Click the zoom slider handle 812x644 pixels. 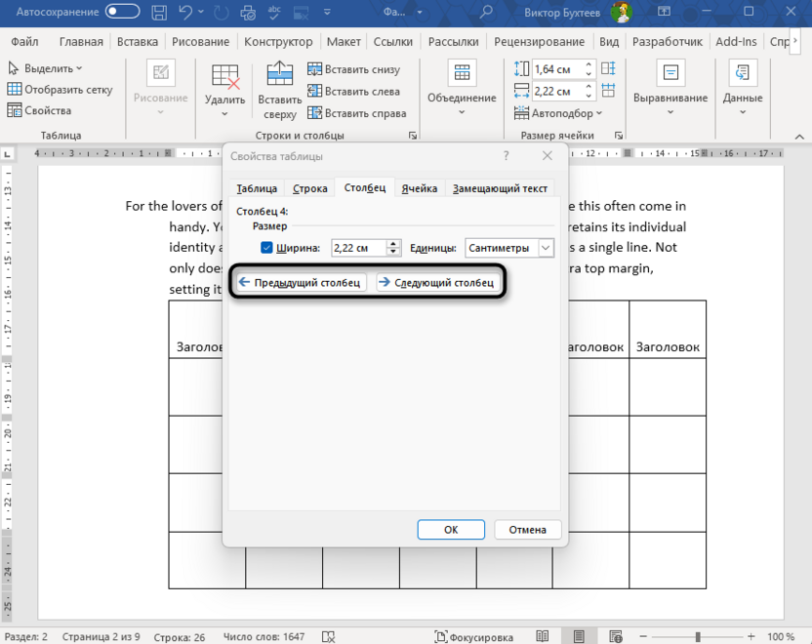[x=698, y=637]
